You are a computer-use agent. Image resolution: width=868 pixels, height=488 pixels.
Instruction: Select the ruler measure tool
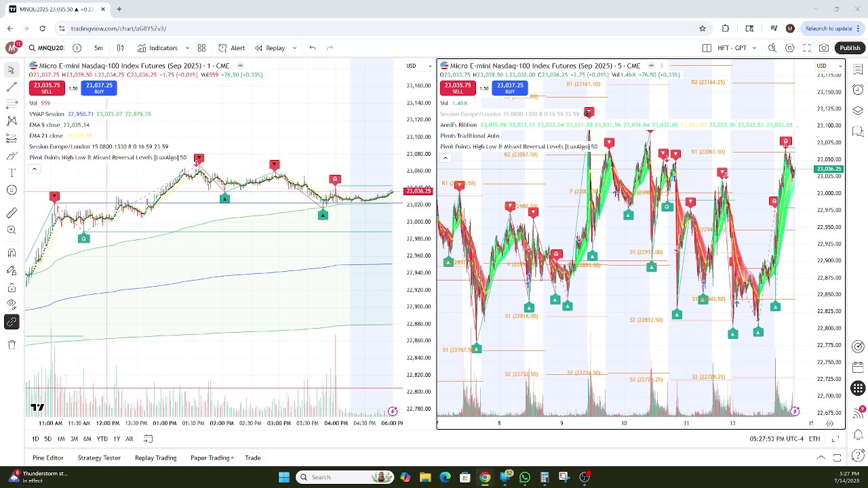click(x=12, y=213)
